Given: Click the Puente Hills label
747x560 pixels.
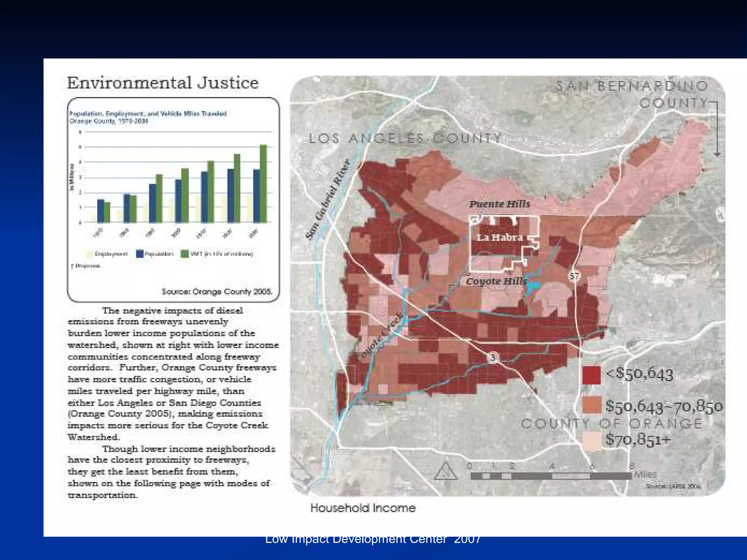Looking at the screenshot, I should click(x=499, y=204).
